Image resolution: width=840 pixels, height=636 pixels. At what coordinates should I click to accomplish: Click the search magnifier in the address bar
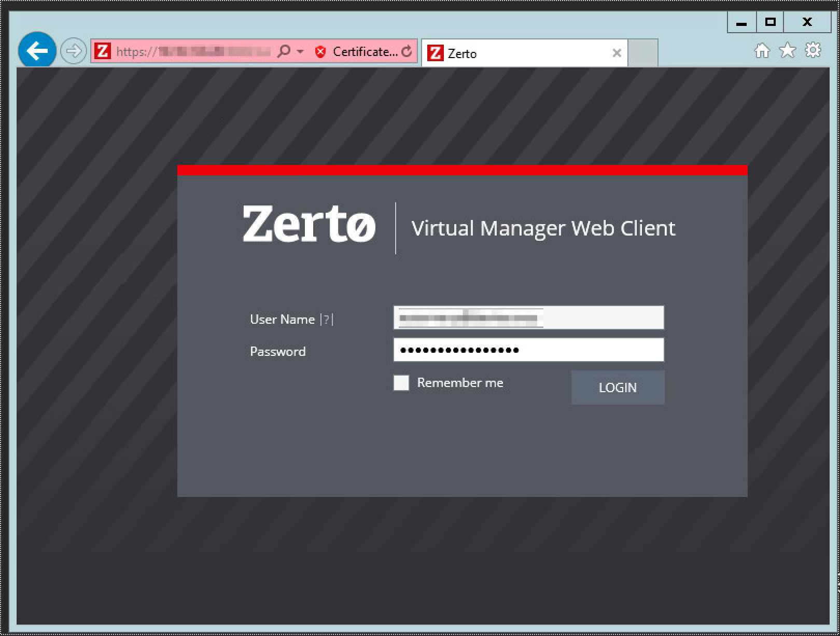(283, 51)
